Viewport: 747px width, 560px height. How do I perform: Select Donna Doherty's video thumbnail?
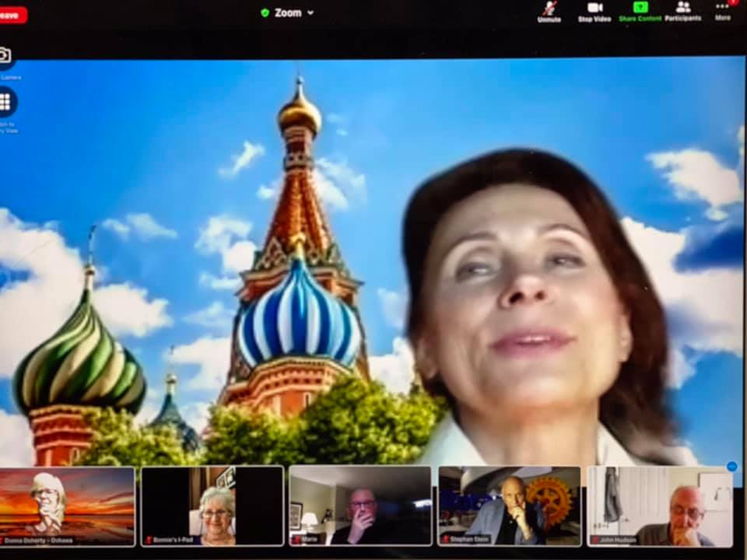point(67,506)
